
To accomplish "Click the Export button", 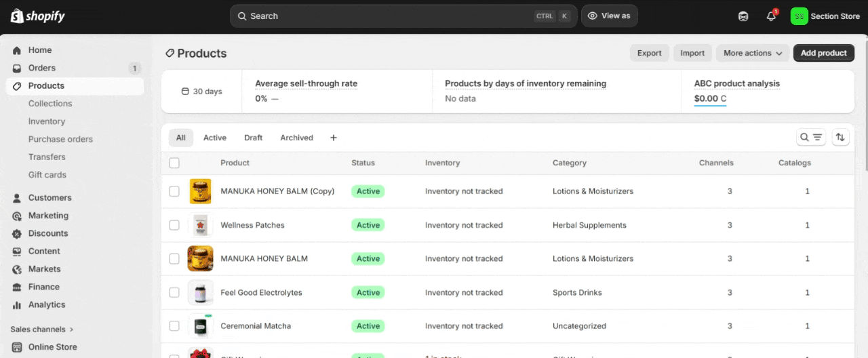I will (x=649, y=53).
